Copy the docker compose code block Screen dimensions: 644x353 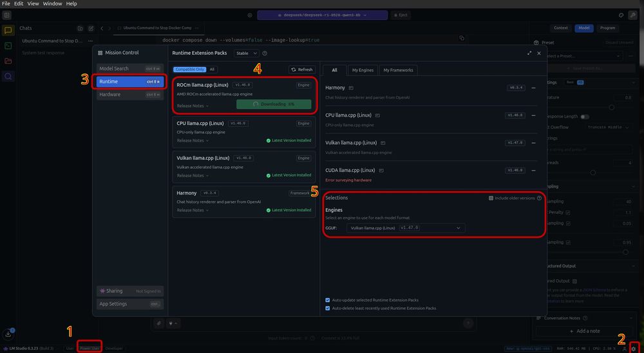[462, 38]
